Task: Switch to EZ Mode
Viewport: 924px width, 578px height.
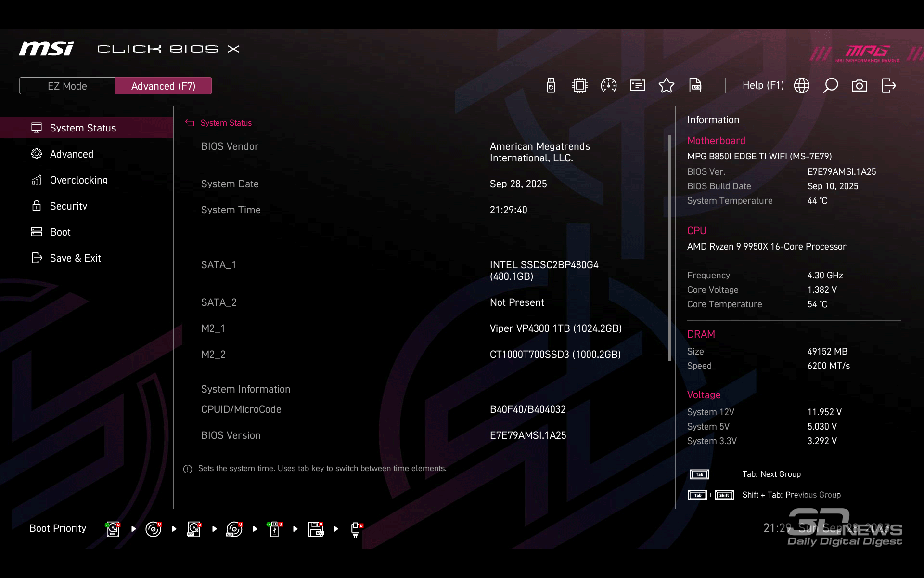Action: click(x=67, y=86)
